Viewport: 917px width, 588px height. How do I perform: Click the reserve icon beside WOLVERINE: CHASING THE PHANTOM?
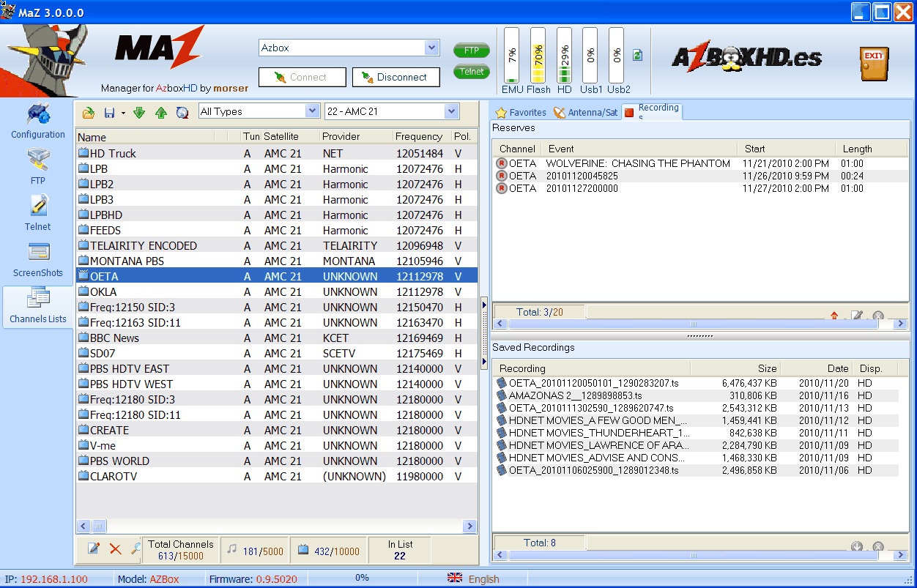(x=502, y=163)
